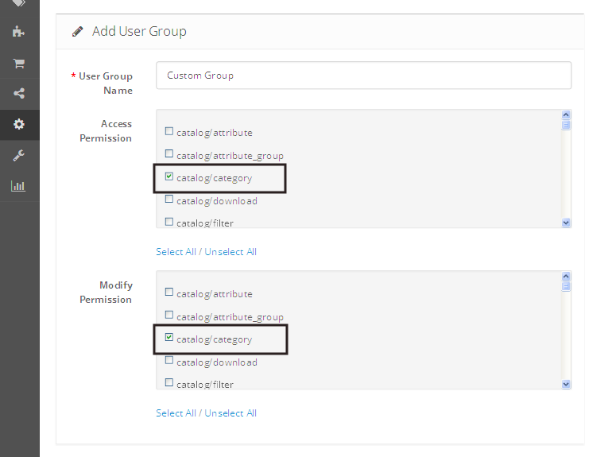Click Access Permission list scroll up arrow
Viewport: 600px width, 457px height.
566,114
